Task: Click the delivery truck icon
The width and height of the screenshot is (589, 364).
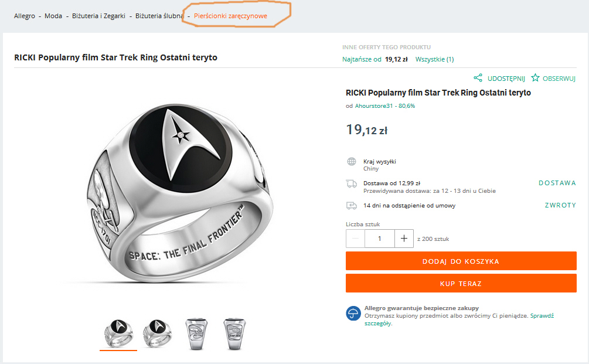Action: [352, 183]
